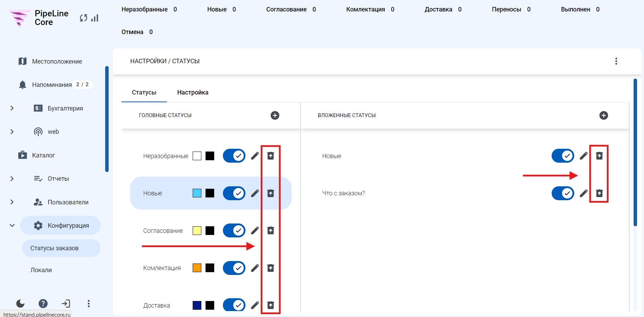Delete the Согласование status
The width and height of the screenshot is (644, 317).
pyautogui.click(x=271, y=230)
